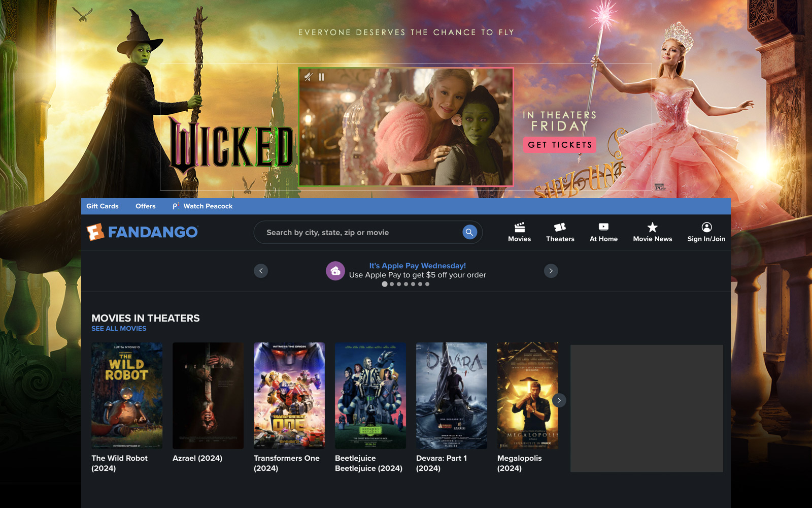Viewport: 812px width, 508px height.
Task: Click the Peacock logo icon
Action: (x=176, y=206)
